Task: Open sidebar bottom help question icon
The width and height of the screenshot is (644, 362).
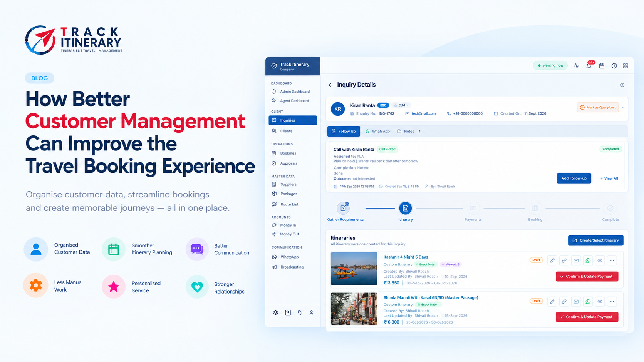Action: [x=288, y=313]
